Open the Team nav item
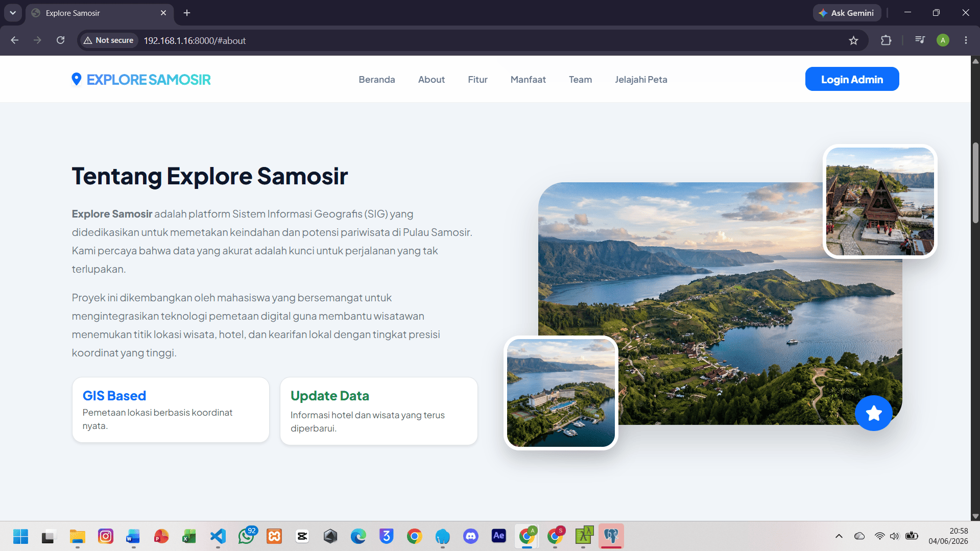Viewport: 980px width, 551px height. pos(580,80)
